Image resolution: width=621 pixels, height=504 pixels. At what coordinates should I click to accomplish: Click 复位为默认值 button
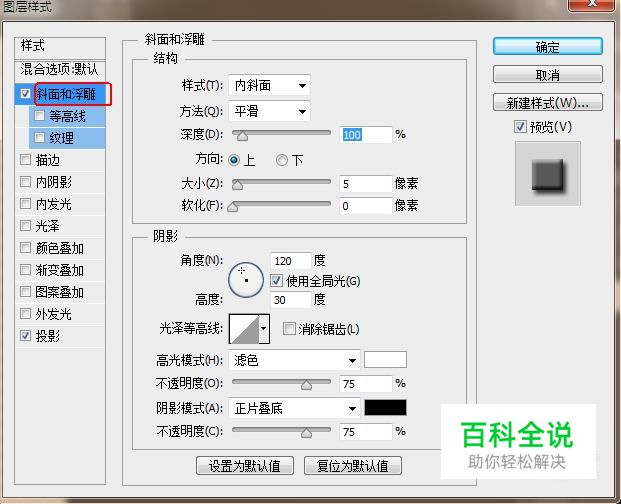[x=353, y=466]
